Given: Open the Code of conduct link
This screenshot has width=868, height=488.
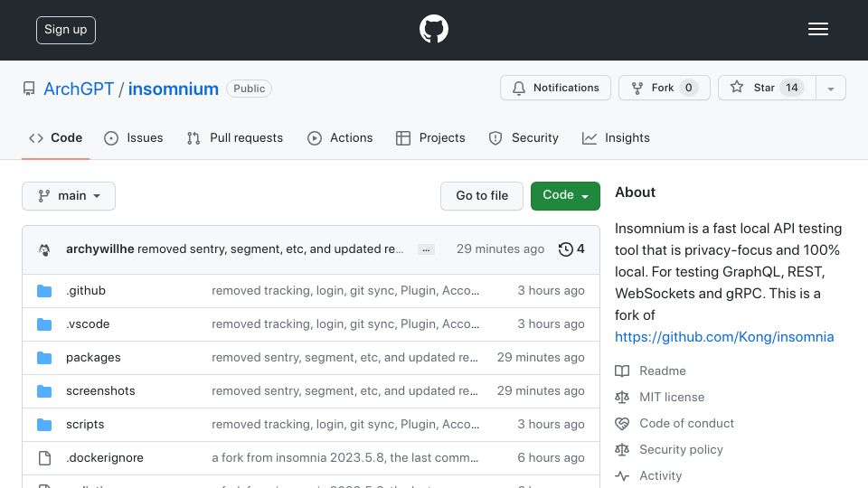Looking at the screenshot, I should (x=686, y=423).
